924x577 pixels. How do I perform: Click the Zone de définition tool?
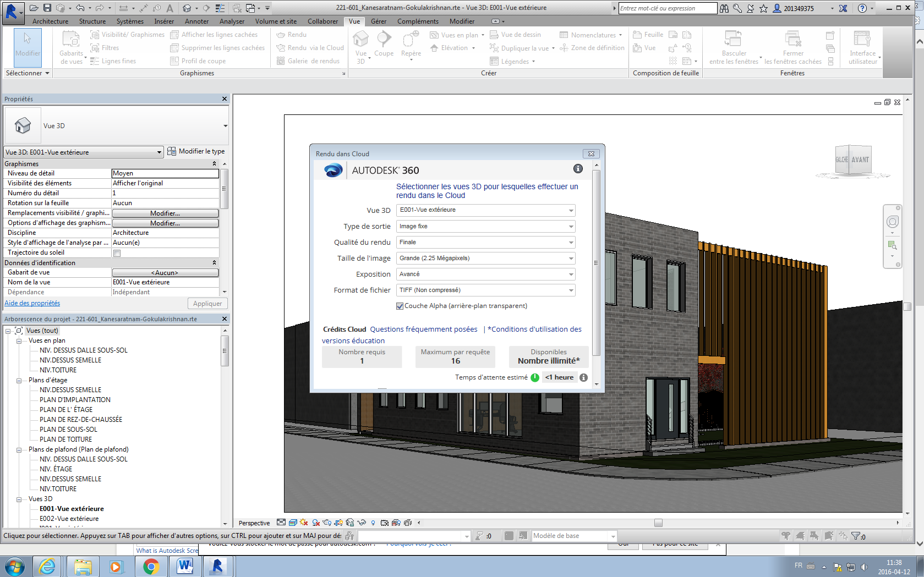592,48
